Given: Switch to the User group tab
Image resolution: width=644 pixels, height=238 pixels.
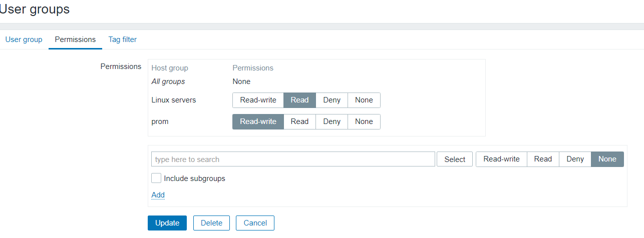Looking at the screenshot, I should click(24, 39).
